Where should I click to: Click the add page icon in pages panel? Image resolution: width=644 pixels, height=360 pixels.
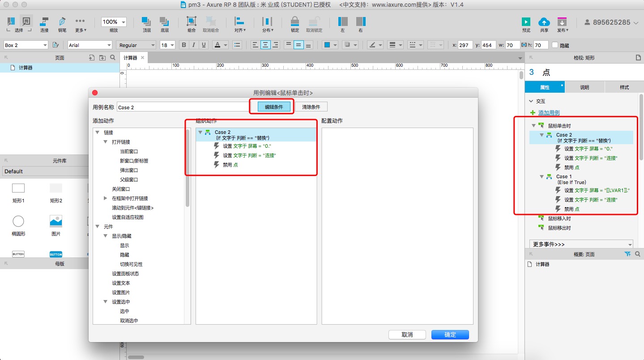coord(92,58)
